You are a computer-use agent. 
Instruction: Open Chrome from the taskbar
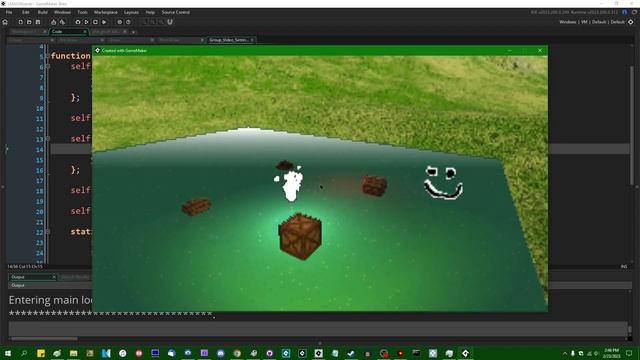(x=237, y=353)
